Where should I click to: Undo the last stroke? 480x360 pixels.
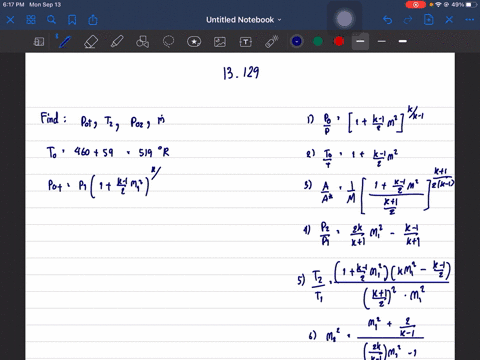pos(387,20)
